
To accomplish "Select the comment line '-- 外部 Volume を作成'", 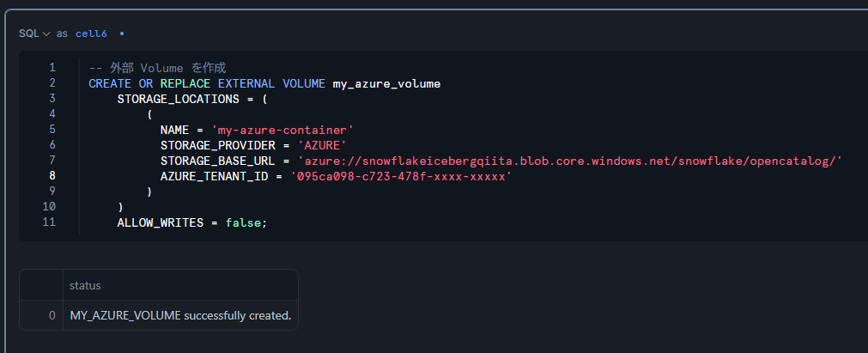I will (x=157, y=68).
